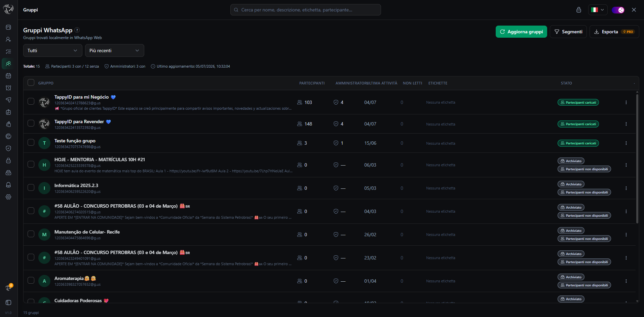Screen dimensions: 644x317
Task: Open the shield check sidebar icon
Action: 8,148
